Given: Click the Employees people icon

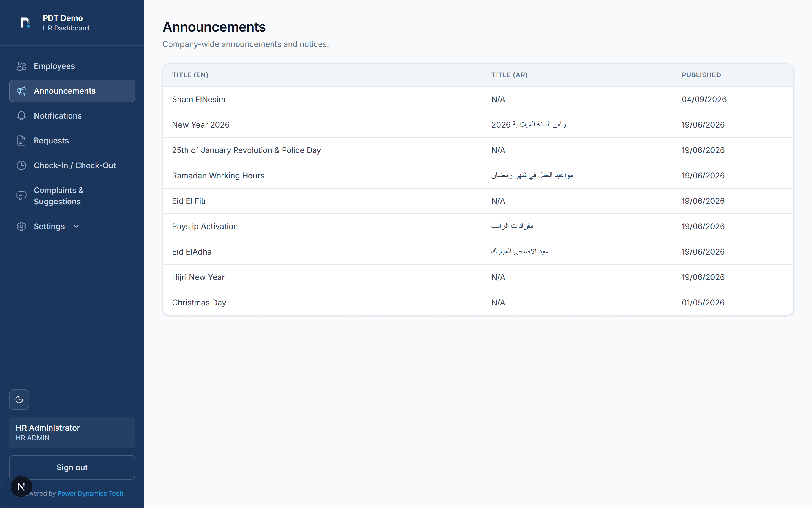Looking at the screenshot, I should [x=21, y=66].
